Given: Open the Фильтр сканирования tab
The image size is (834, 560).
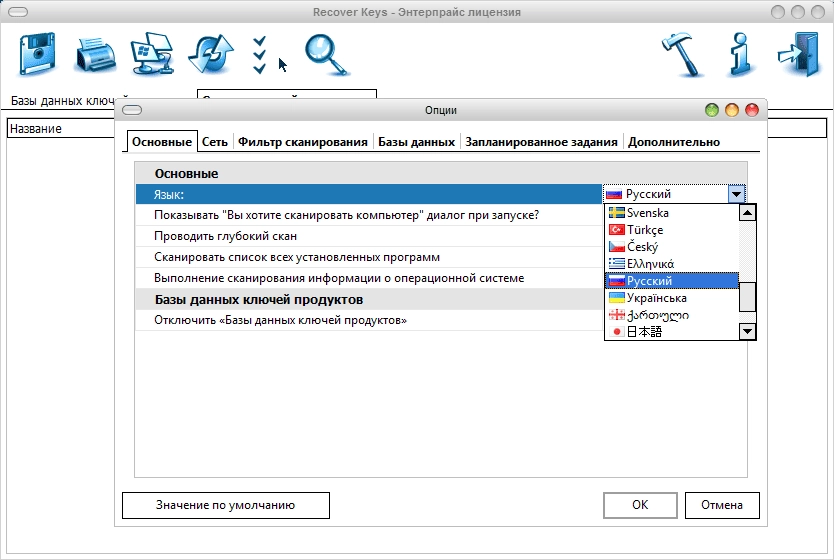Looking at the screenshot, I should 303,142.
